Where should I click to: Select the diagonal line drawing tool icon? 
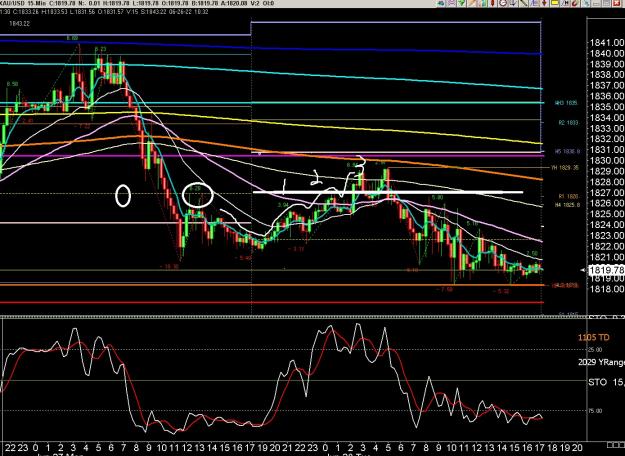pos(524,3)
